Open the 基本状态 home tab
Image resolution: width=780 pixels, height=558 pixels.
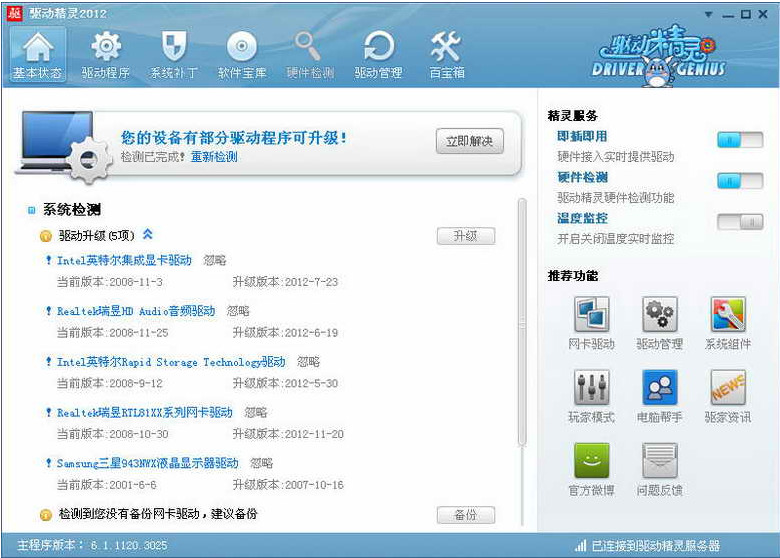(x=38, y=54)
